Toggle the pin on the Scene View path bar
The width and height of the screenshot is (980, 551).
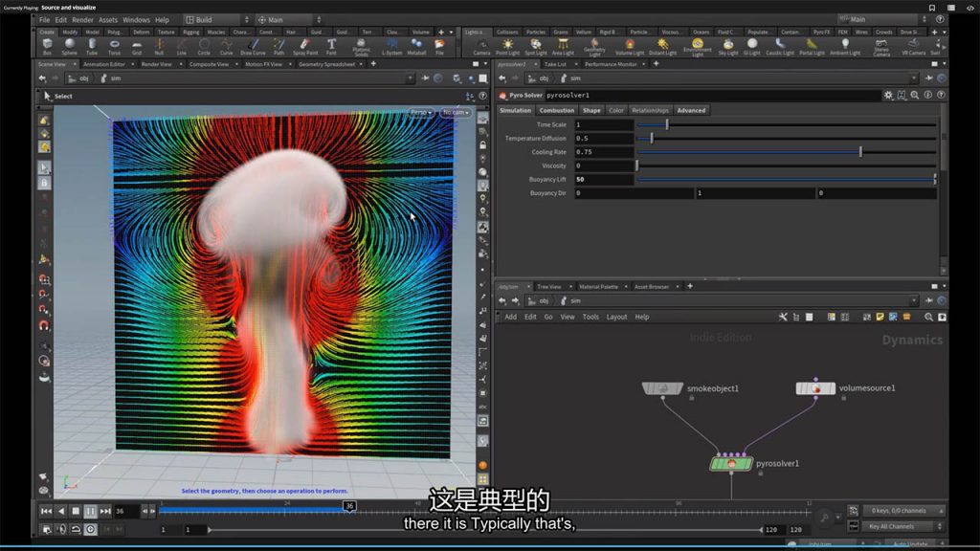[x=425, y=78]
